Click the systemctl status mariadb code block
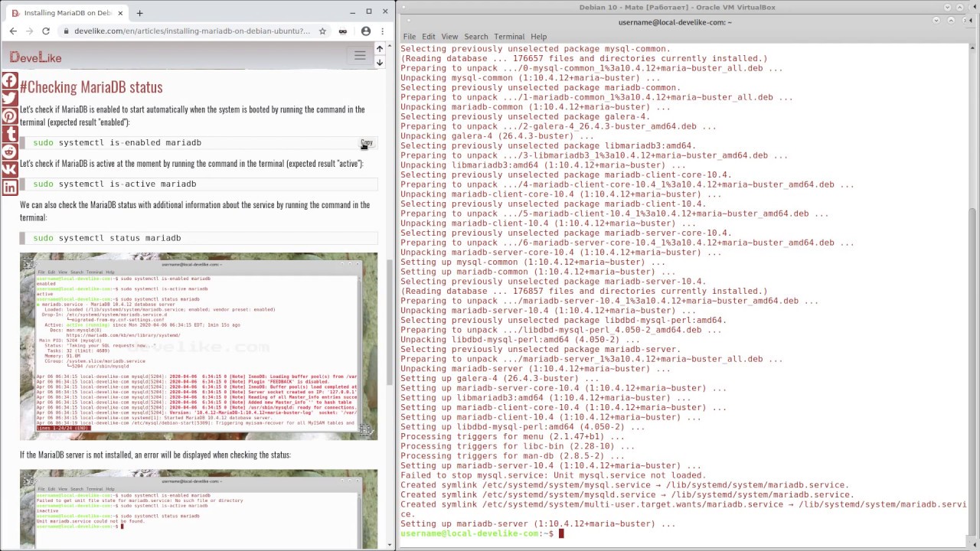 coord(199,238)
